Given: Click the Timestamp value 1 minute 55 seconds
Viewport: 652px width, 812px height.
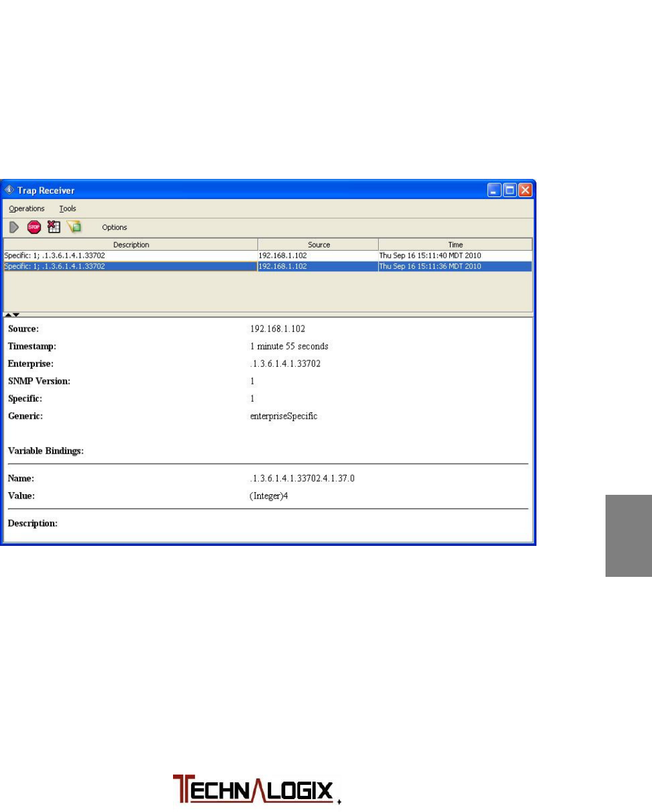Looking at the screenshot, I should click(289, 346).
